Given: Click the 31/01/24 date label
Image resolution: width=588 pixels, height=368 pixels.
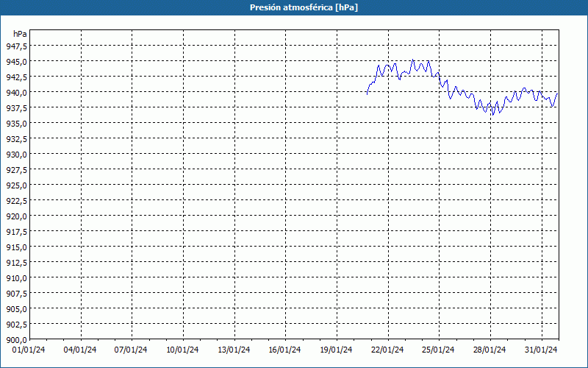Looking at the screenshot, I should click(x=541, y=350).
